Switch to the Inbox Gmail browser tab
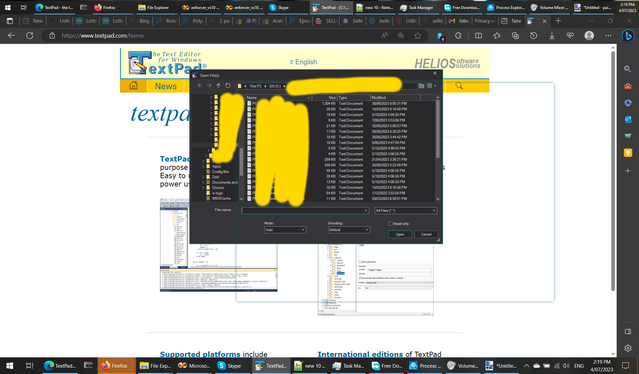Screen dimensions: 639x374 459,21
